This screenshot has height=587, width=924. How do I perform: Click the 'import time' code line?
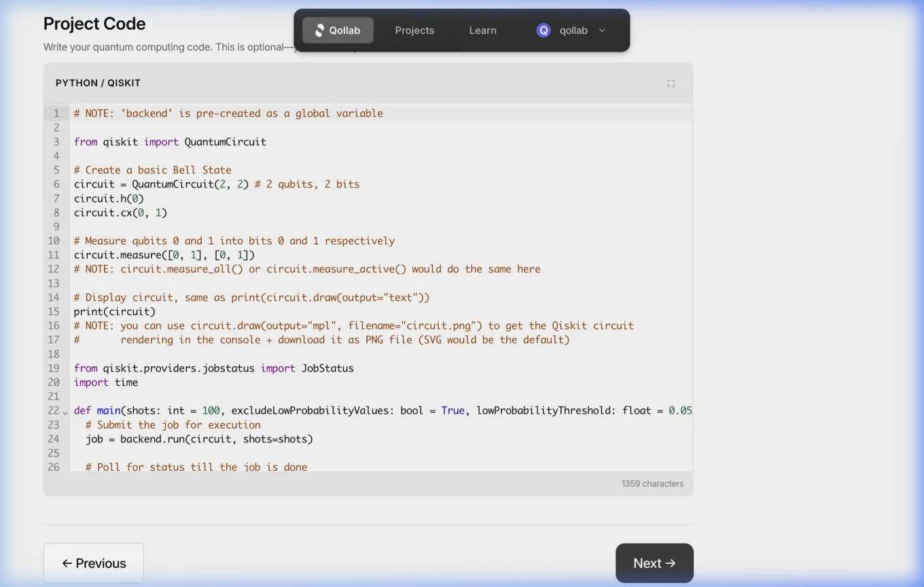pos(106,383)
